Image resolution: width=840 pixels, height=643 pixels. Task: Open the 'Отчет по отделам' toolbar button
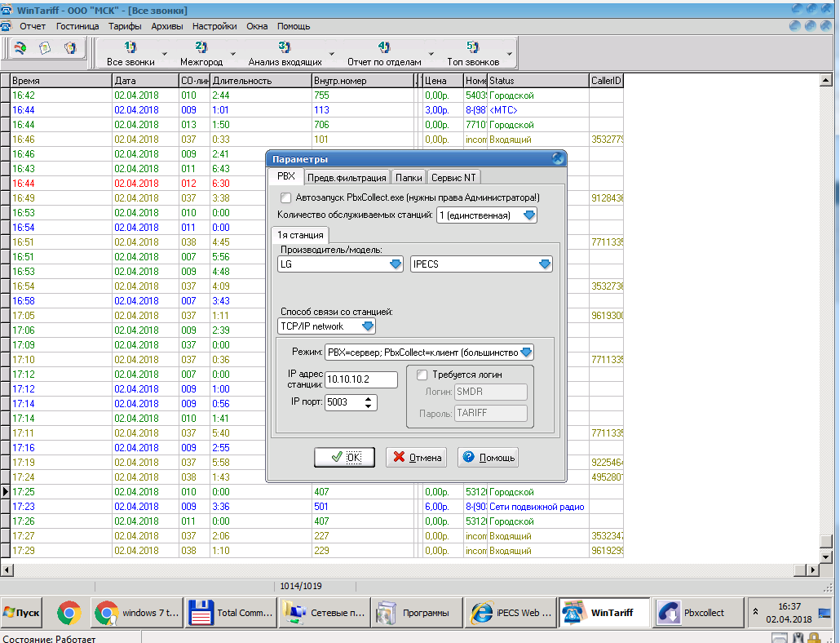(x=384, y=54)
